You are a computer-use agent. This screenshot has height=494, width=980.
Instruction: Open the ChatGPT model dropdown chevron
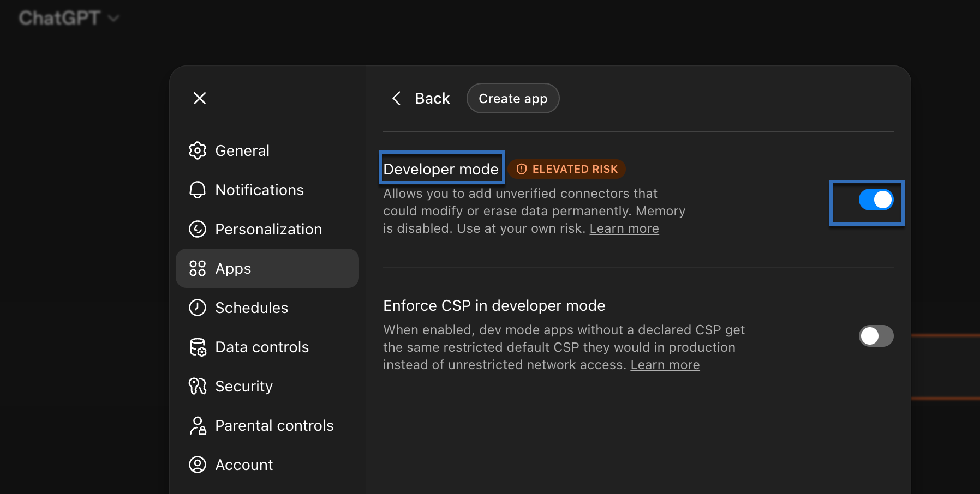[x=113, y=19]
